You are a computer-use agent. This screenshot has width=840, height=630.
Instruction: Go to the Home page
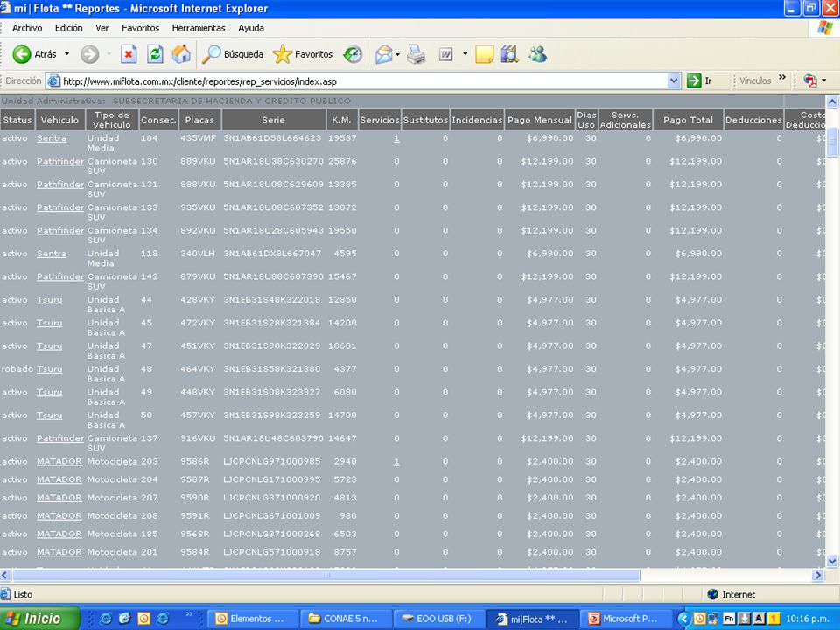182,54
